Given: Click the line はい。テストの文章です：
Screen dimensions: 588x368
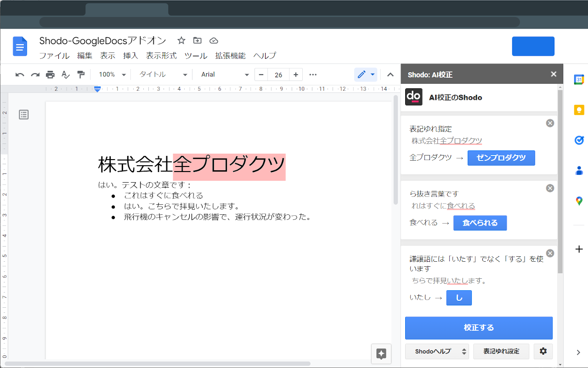Looking at the screenshot, I should (x=145, y=185).
